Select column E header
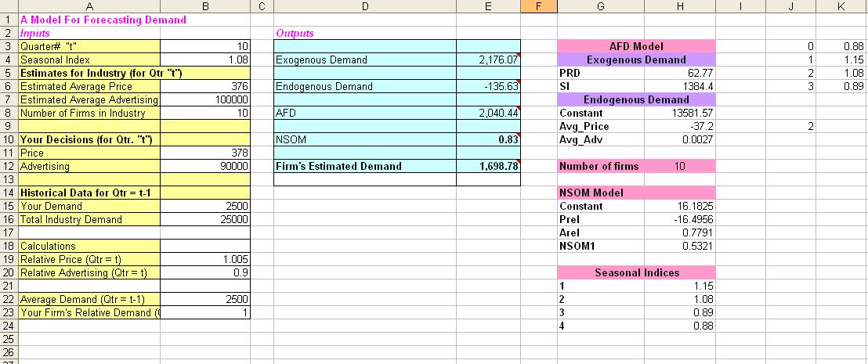This screenshot has height=364, width=868. pyautogui.click(x=488, y=6)
